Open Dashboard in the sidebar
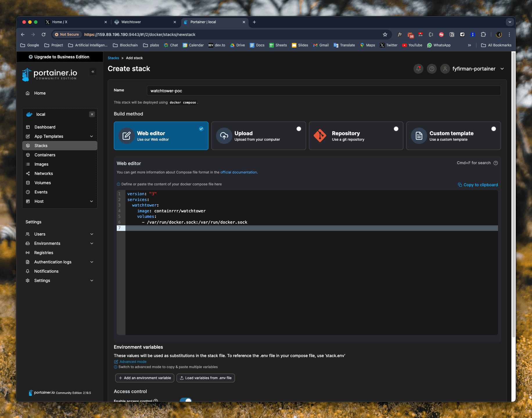 (60, 127)
